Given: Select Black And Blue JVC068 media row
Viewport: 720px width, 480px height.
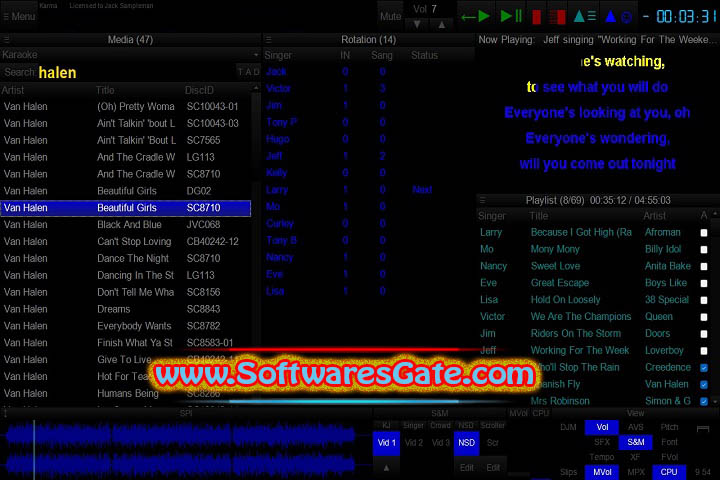Looking at the screenshot, I should tap(126, 225).
